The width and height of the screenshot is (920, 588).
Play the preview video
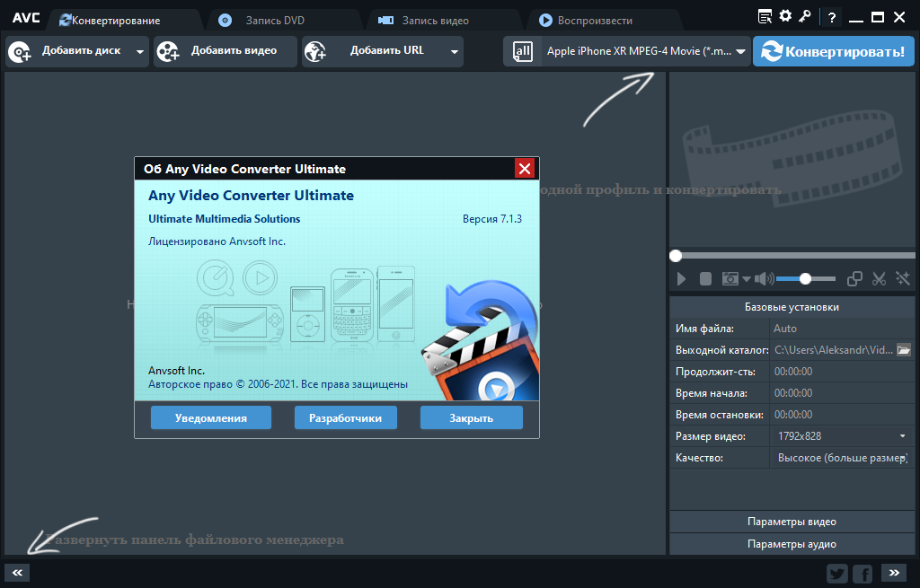point(681,279)
